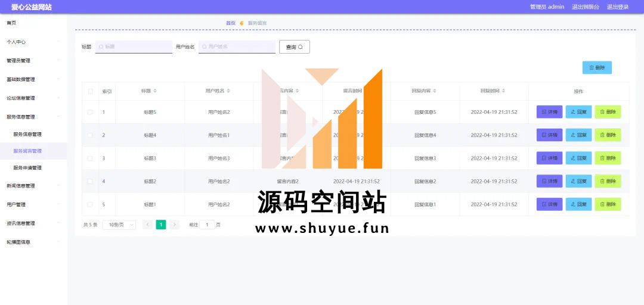Sort table by 标题 column arrows
644x305 pixels.
[x=155, y=91]
